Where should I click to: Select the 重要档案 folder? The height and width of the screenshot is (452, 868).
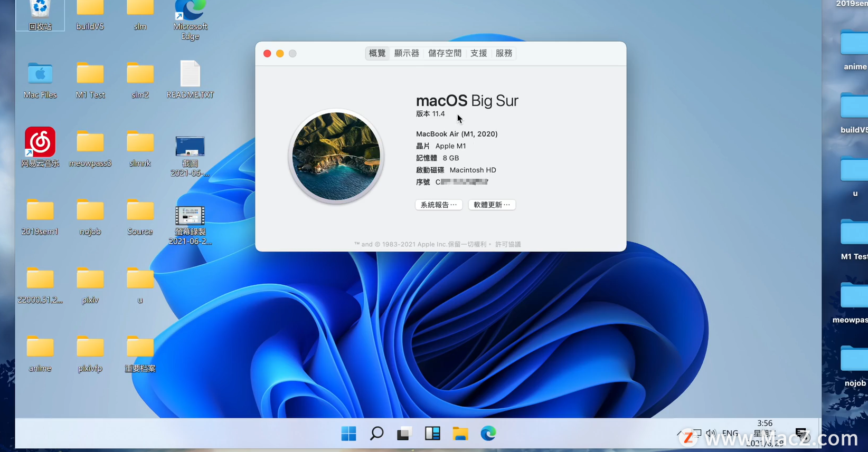click(140, 354)
